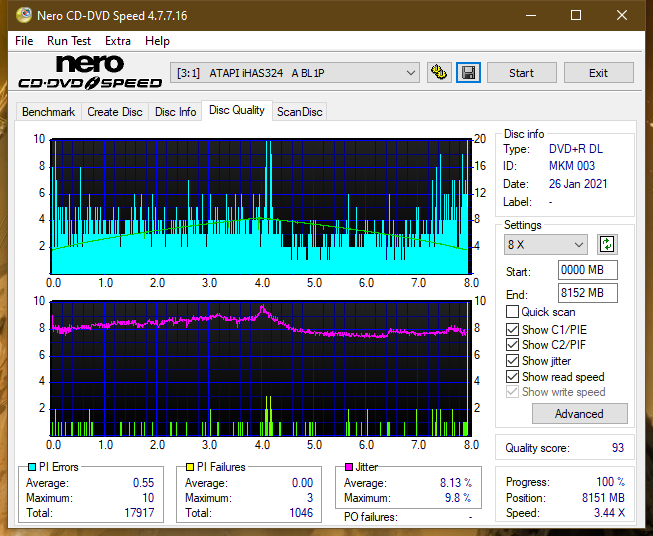Click the green refresh speed icon
The height and width of the screenshot is (536, 653).
pos(607,244)
